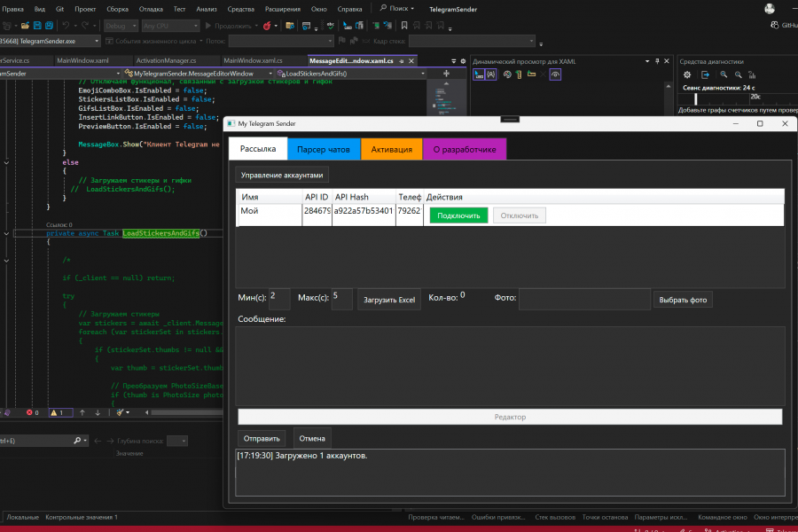The height and width of the screenshot is (532, 798).
Task: Click the Макс(с) input field
Action: tap(342, 300)
